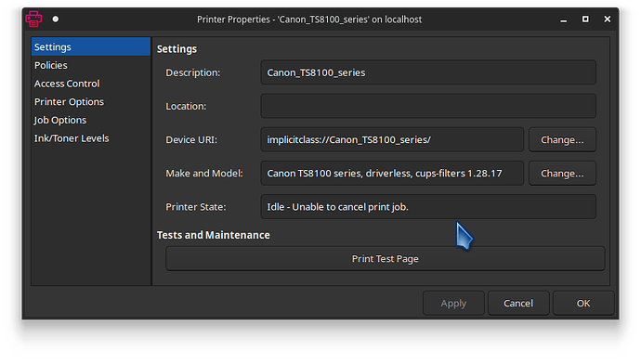This screenshot has width=641, height=364.
Task: Change the Device URI
Action: pos(562,139)
